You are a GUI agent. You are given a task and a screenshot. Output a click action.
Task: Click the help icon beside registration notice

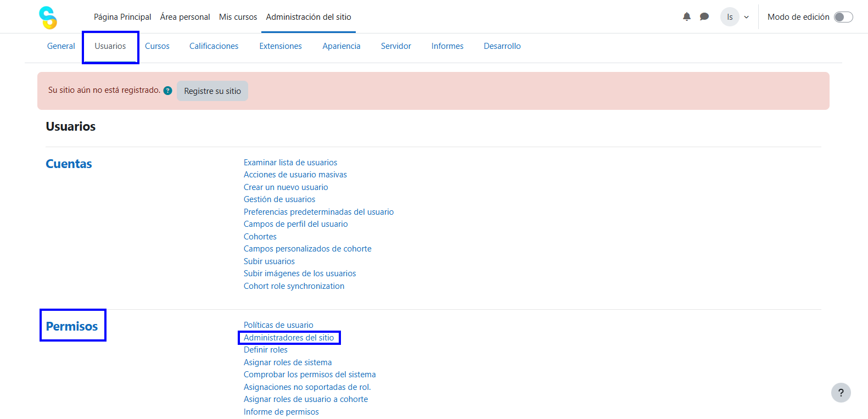point(168,91)
